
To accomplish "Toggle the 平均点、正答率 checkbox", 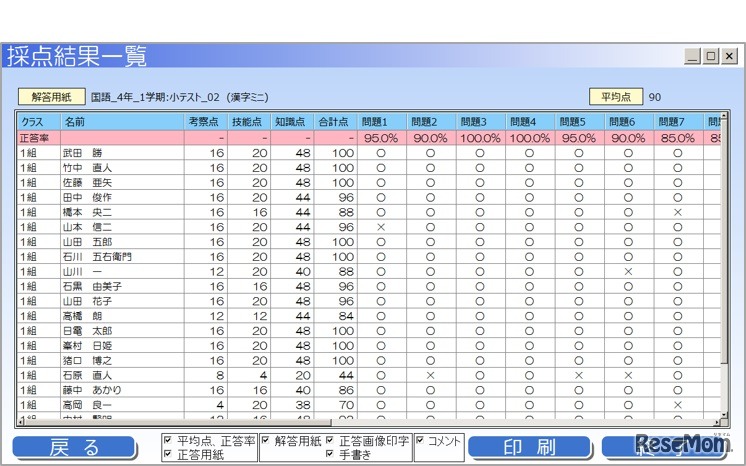I will [x=167, y=440].
